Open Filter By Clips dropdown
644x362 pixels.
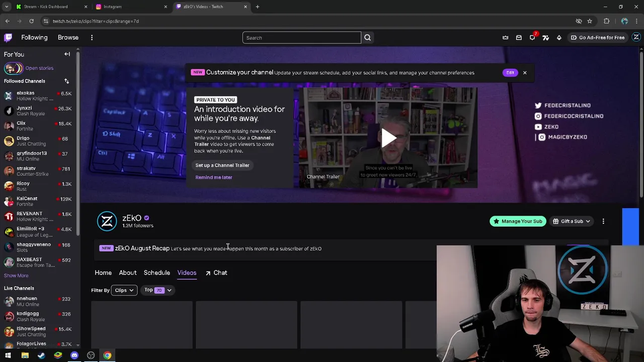[x=124, y=290]
